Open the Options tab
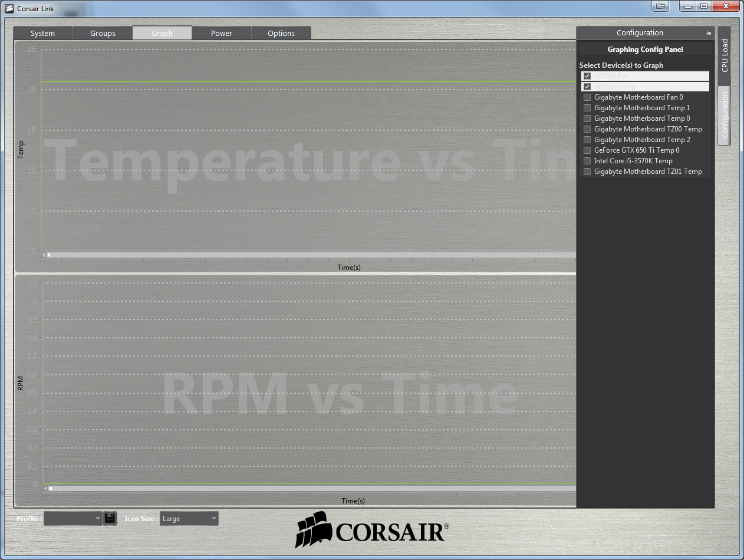 coord(281,33)
